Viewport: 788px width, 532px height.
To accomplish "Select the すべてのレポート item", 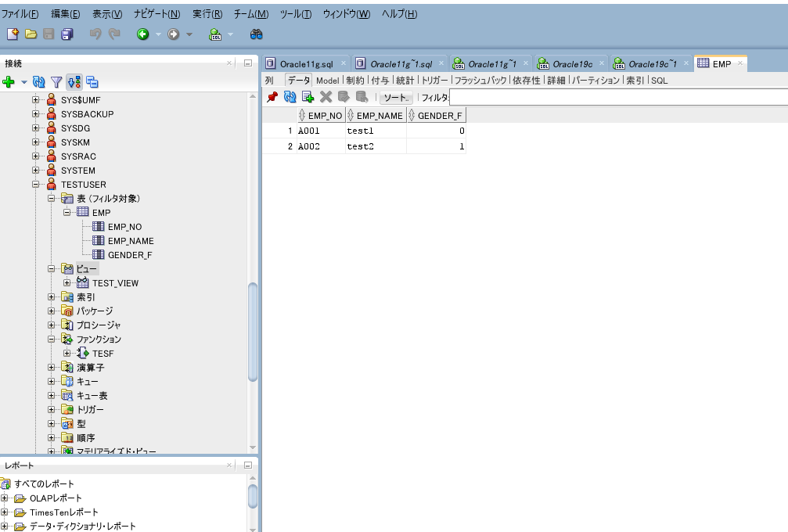I will click(45, 484).
